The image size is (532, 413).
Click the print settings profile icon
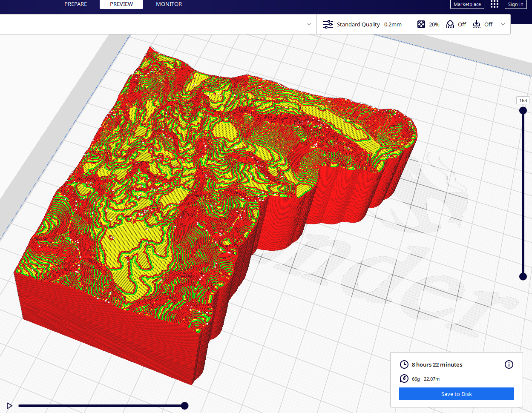(328, 24)
